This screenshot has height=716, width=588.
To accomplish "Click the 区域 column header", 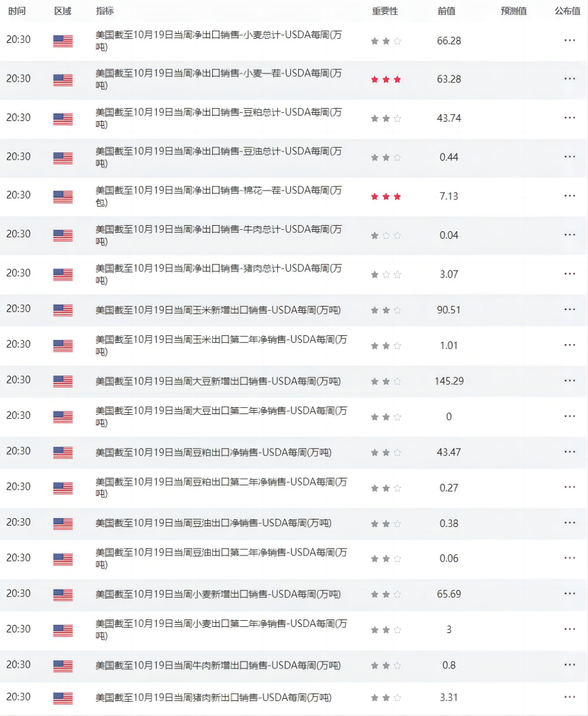I will coord(63,11).
